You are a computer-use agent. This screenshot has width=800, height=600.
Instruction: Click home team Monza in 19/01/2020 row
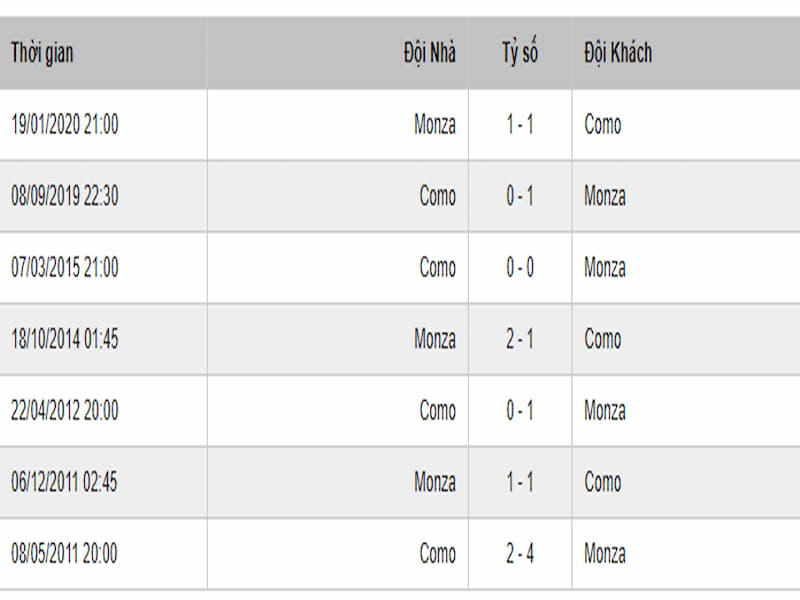(x=435, y=124)
